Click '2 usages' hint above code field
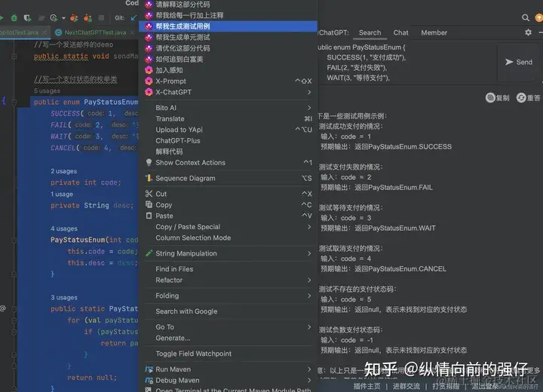The image size is (543, 392). pyautogui.click(x=63, y=171)
